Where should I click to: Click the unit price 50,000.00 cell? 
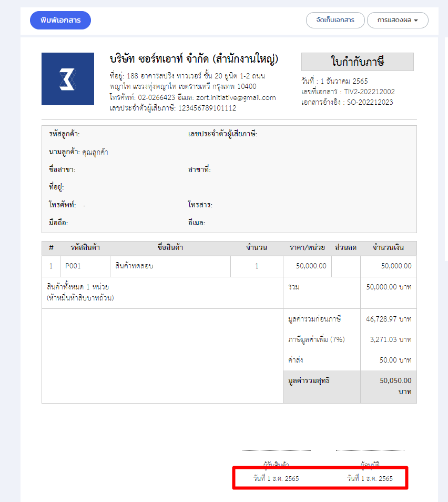click(x=311, y=266)
